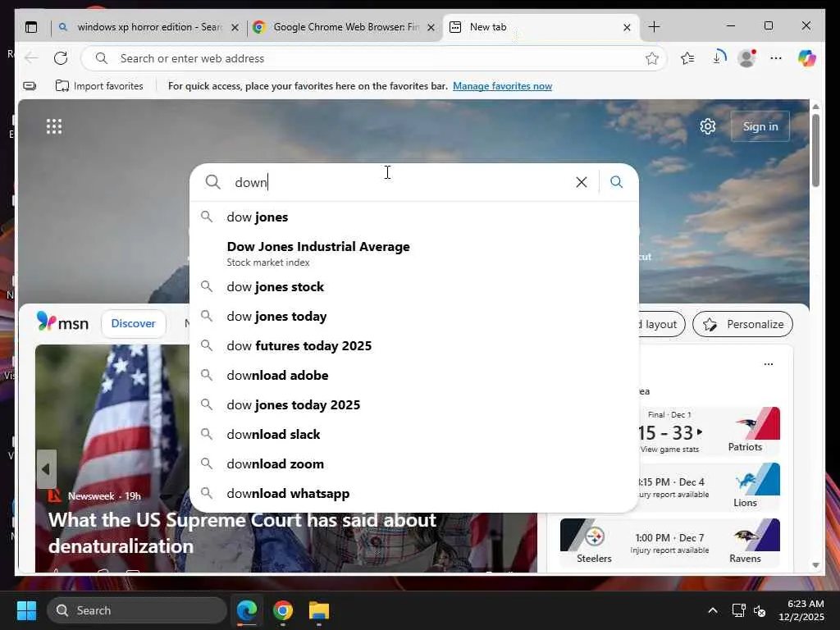Viewport: 840px width, 630px height.
Task: Open the msn logo link
Action: (x=62, y=322)
